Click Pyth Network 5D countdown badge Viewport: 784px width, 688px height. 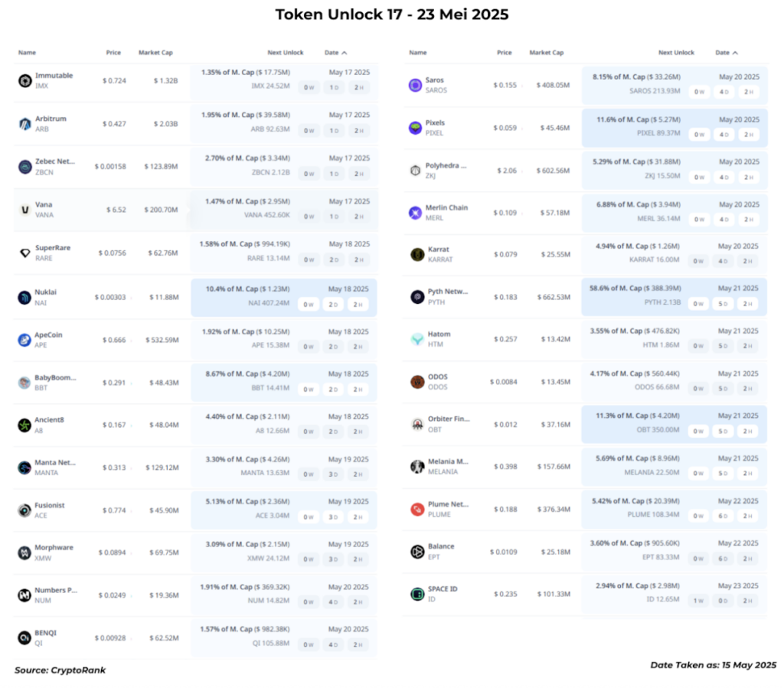tap(723, 304)
